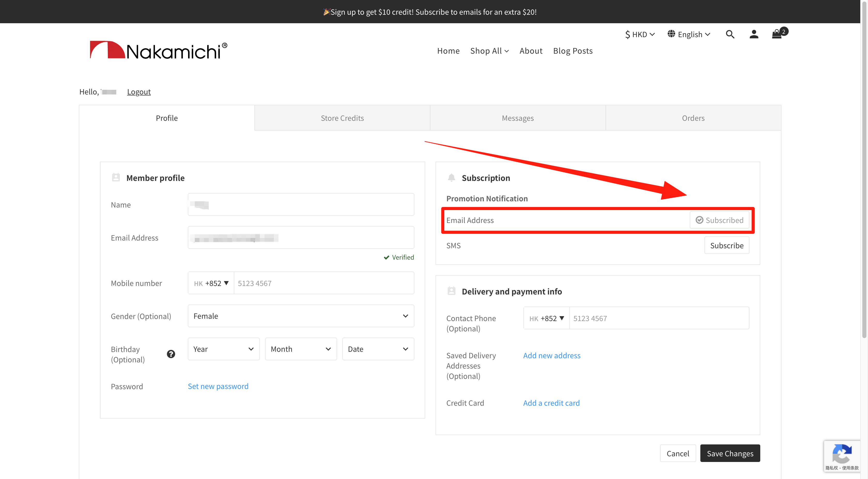Click the Delivery and payment info icon
The width and height of the screenshot is (868, 479).
[x=452, y=291]
